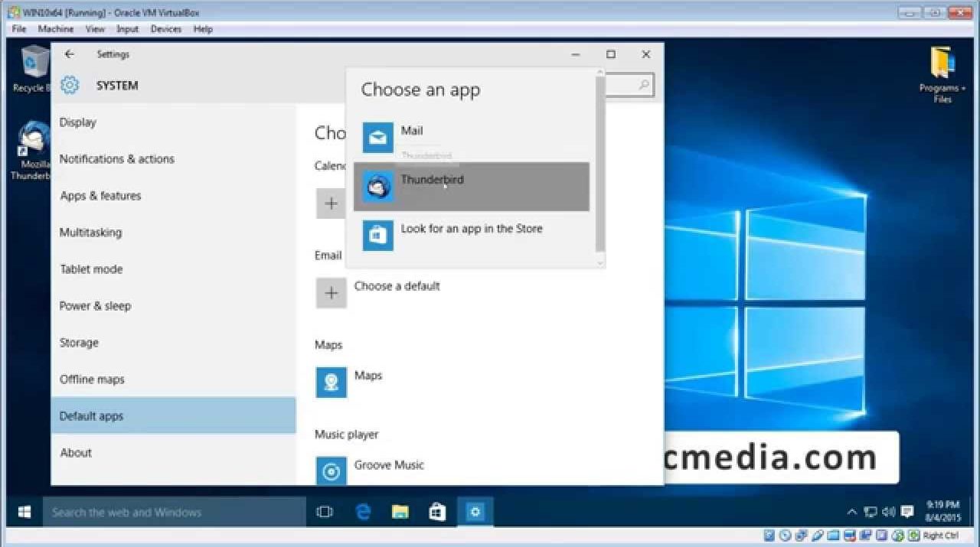Image resolution: width=980 pixels, height=547 pixels.
Task: Open the Devices menu in VirtualBox
Action: click(x=165, y=29)
